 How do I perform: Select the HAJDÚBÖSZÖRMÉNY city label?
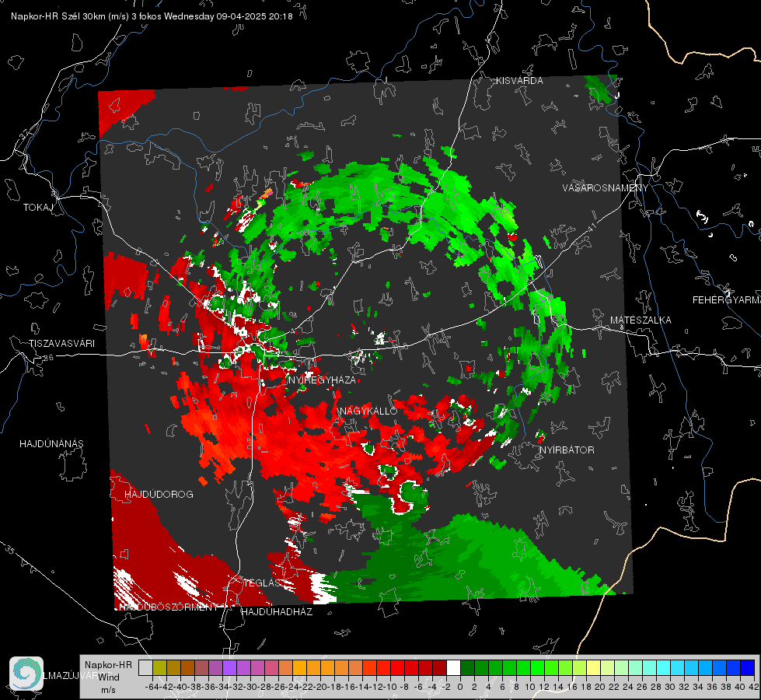(169, 607)
